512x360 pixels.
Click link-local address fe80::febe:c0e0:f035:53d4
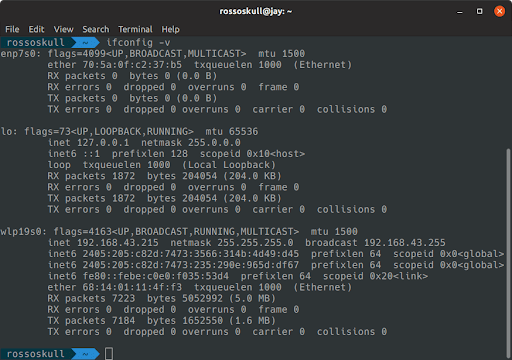[156, 276]
